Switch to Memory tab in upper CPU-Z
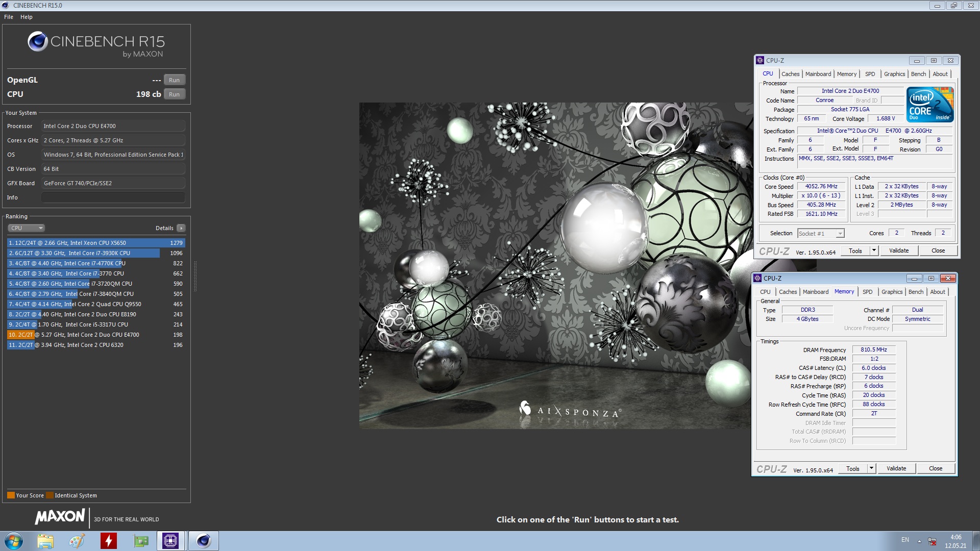 (x=847, y=74)
